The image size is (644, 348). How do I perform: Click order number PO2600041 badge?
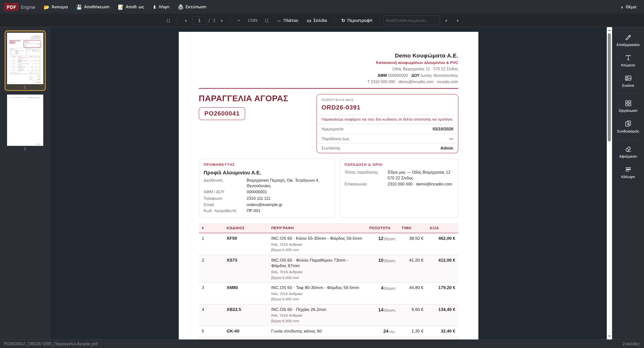(x=222, y=114)
